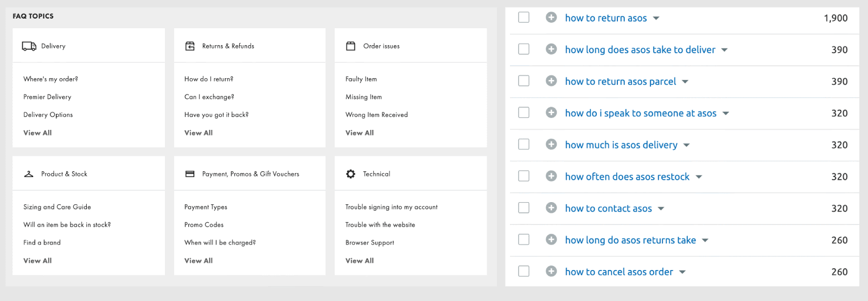Click View All under Order issues

point(360,133)
